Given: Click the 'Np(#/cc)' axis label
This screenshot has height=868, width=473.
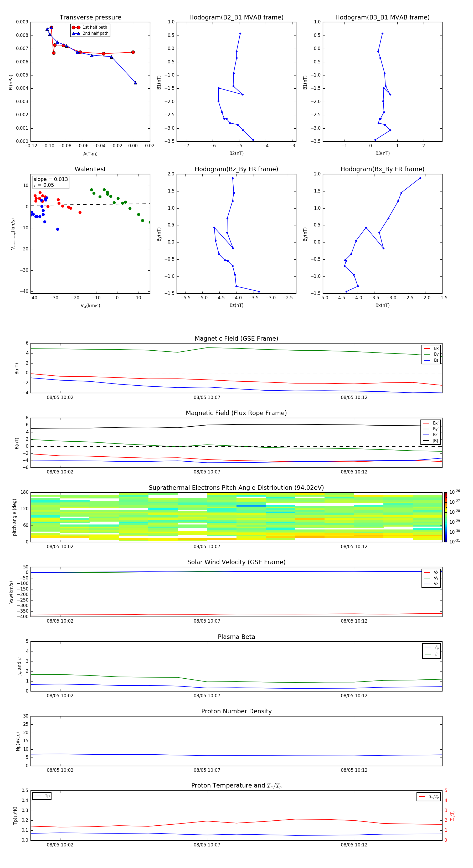Looking at the screenshot, I should pos(18,741).
